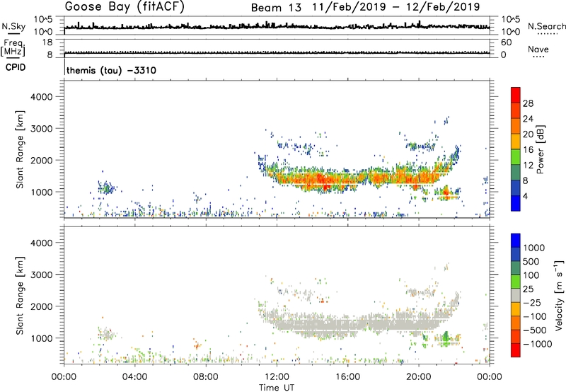Click the 'N.Search' legend label
The image size is (566, 392).
(546, 26)
